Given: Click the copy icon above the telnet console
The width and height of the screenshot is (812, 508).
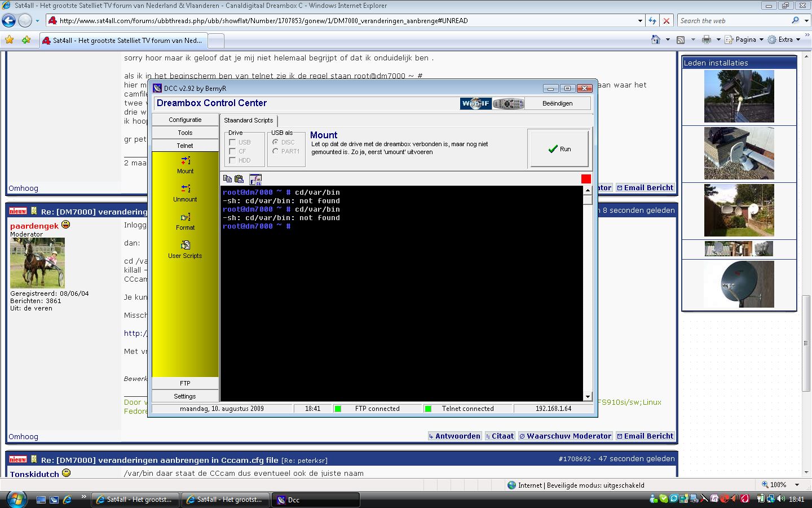Looking at the screenshot, I should click(227, 179).
